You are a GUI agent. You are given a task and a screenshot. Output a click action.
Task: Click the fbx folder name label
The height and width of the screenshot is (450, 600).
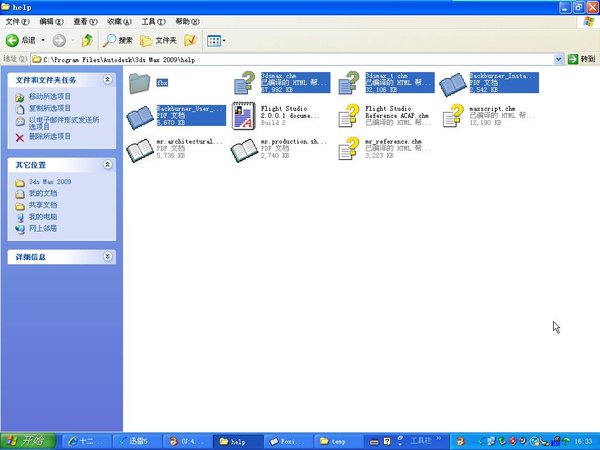[x=162, y=82]
